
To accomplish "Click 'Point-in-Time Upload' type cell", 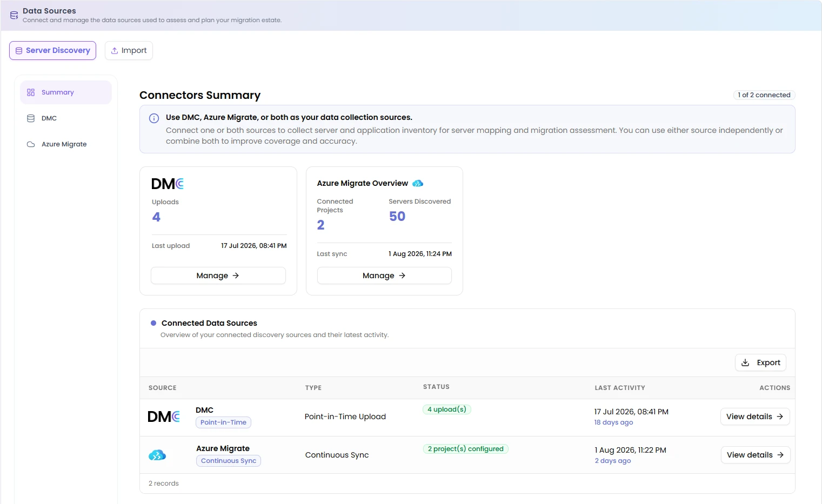I will coord(345,416).
